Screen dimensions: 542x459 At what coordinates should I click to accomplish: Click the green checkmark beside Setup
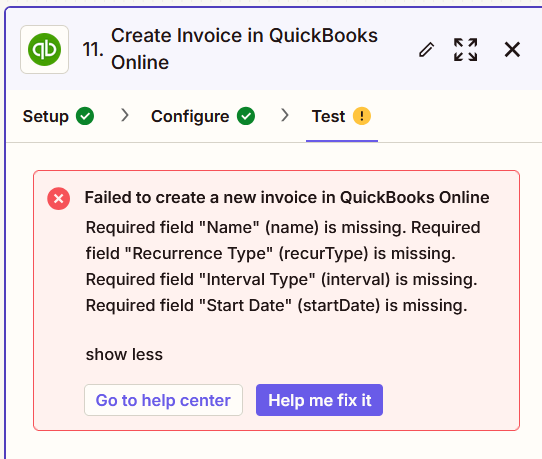[x=85, y=116]
